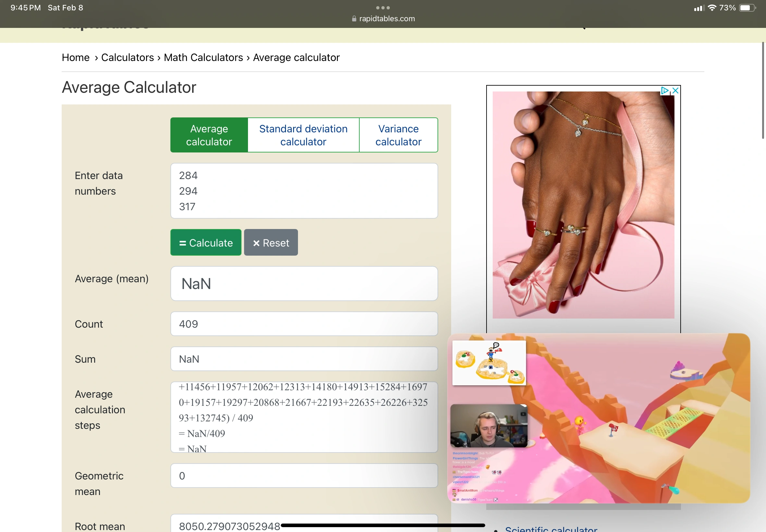Switch to Standard deviation calculator tab

click(x=303, y=135)
